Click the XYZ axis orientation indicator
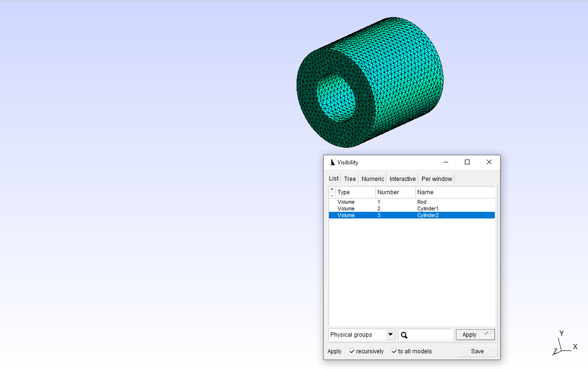588x369 pixels. [x=565, y=343]
